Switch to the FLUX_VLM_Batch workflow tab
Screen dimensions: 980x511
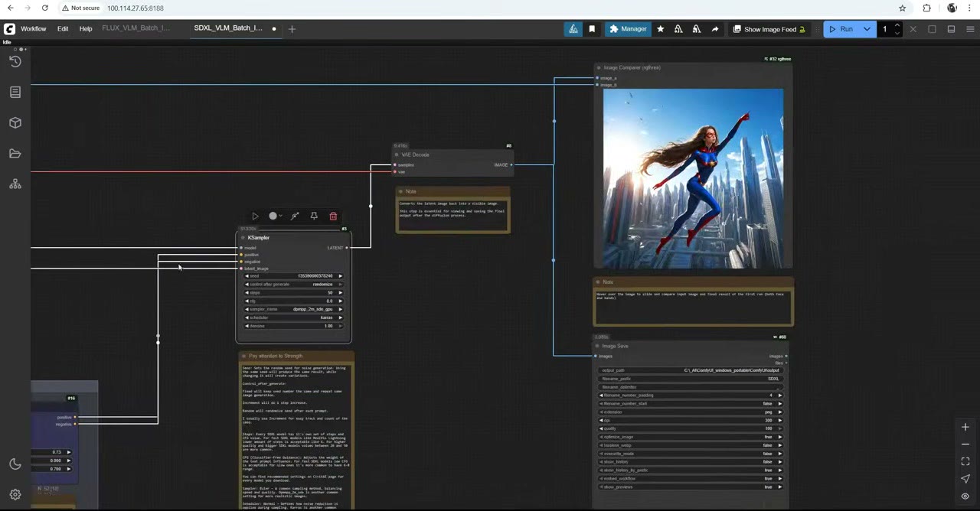pyautogui.click(x=136, y=28)
